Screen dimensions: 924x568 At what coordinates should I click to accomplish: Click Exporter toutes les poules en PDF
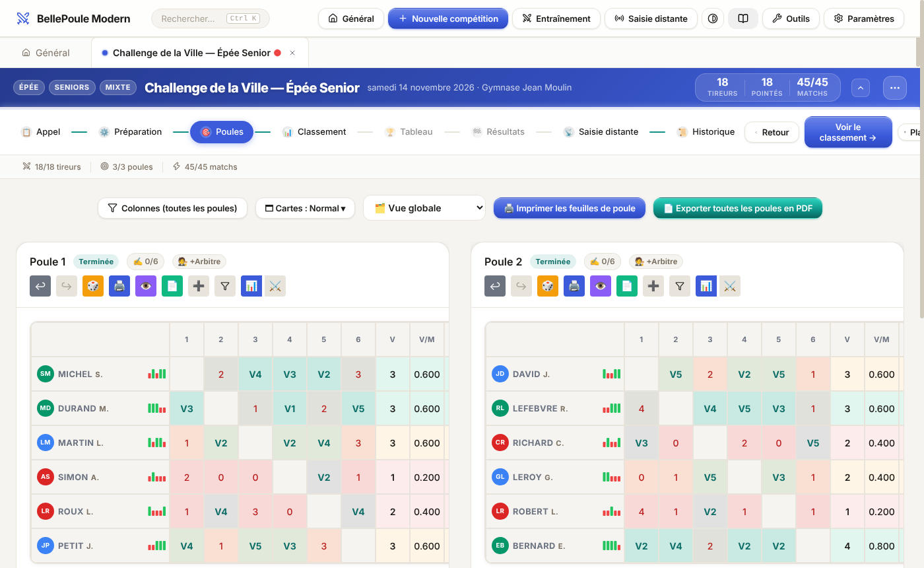pos(738,208)
